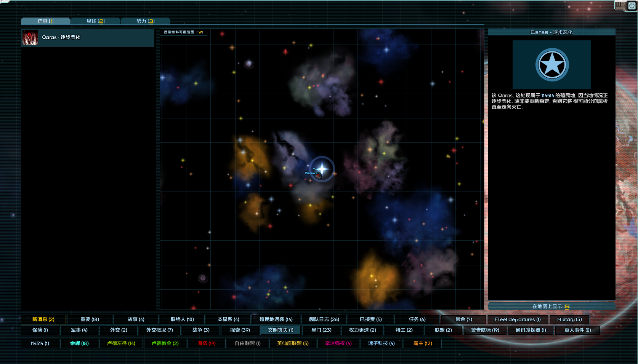
Task: Click the spiral object icon near map top
Action: 249,64
